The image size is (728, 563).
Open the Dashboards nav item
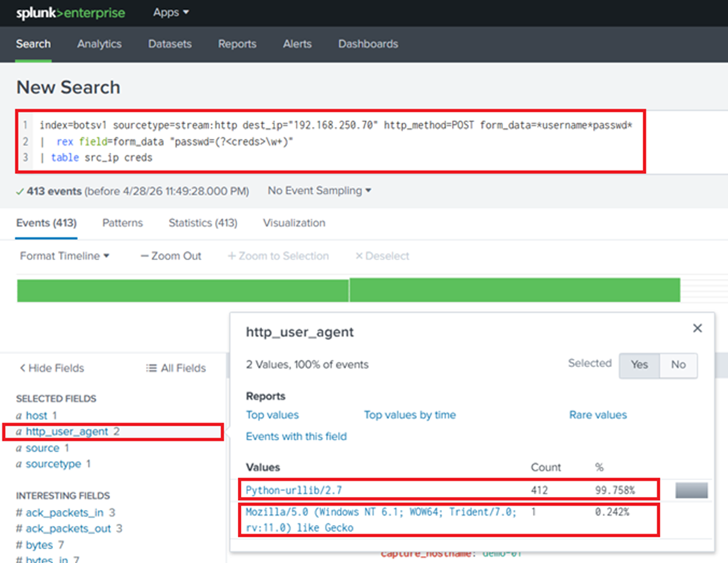click(368, 43)
